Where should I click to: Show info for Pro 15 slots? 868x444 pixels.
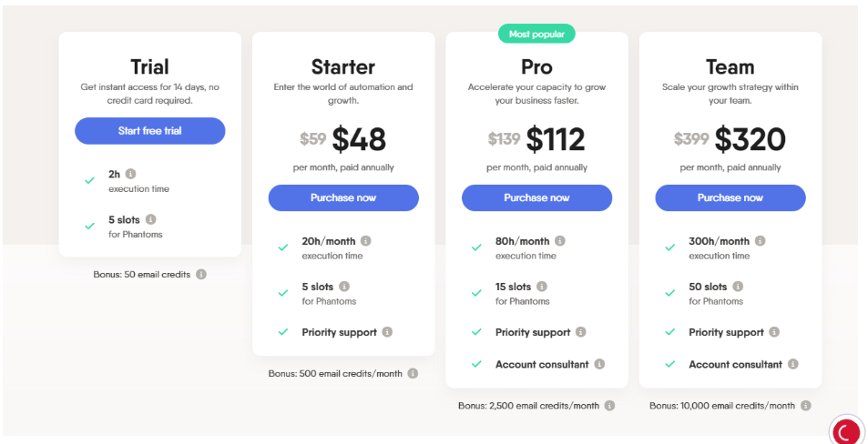coord(541,287)
